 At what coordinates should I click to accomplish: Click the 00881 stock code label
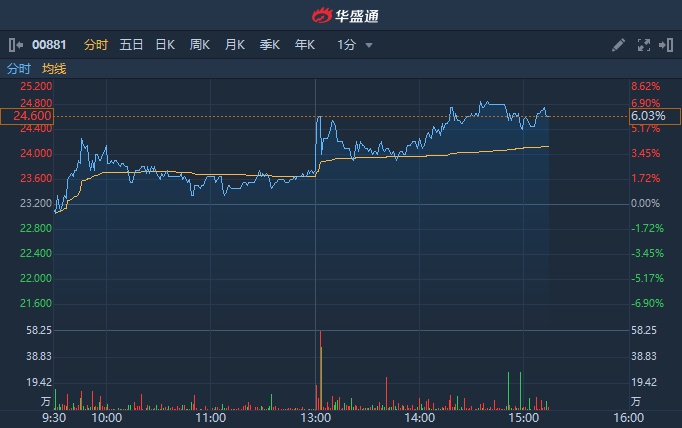pos(49,45)
